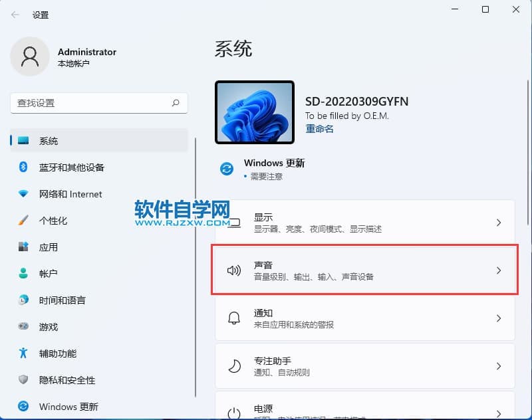Click the Bluetooth icon in the sidebar
This screenshot has width=532, height=420.
pyautogui.click(x=23, y=167)
